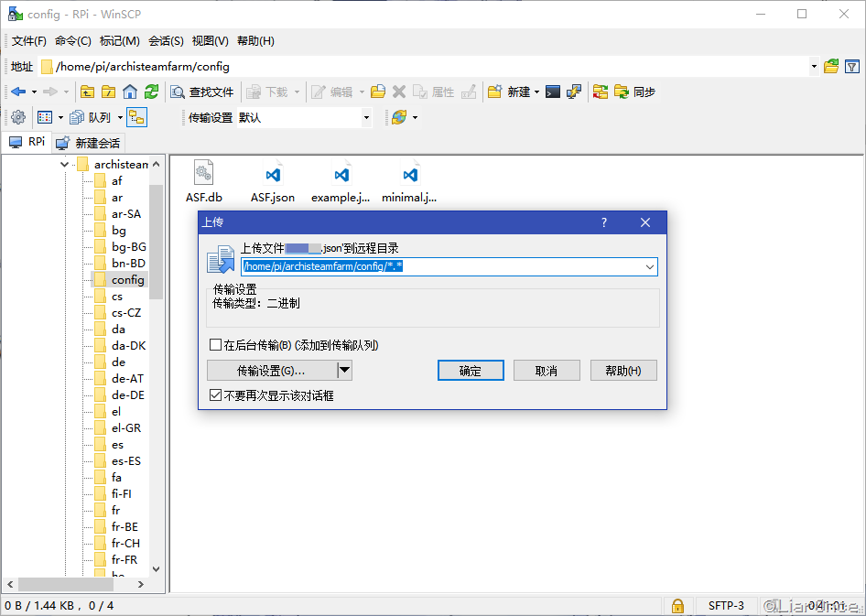Open the arrow beside 传输设置(G)... button
Viewport: 866px width, 616px height.
pos(344,371)
